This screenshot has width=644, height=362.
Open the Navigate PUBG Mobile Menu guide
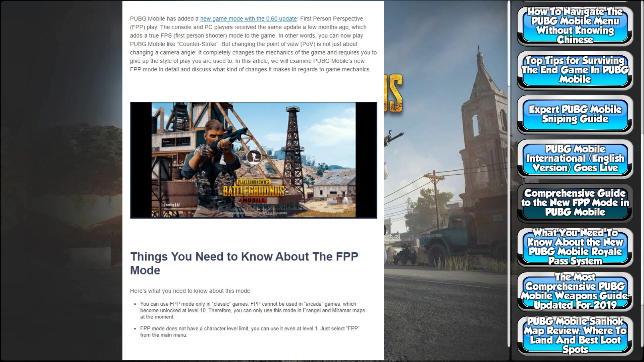[x=575, y=26]
